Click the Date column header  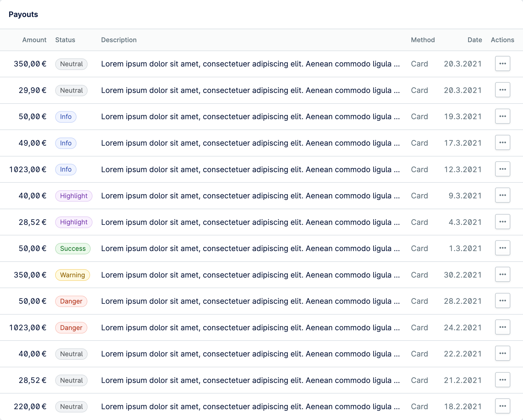[x=475, y=40]
